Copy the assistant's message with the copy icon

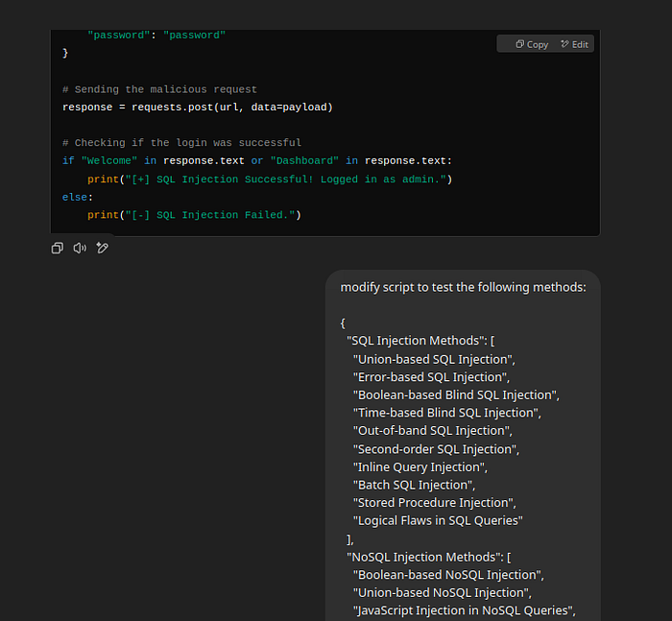(x=58, y=249)
